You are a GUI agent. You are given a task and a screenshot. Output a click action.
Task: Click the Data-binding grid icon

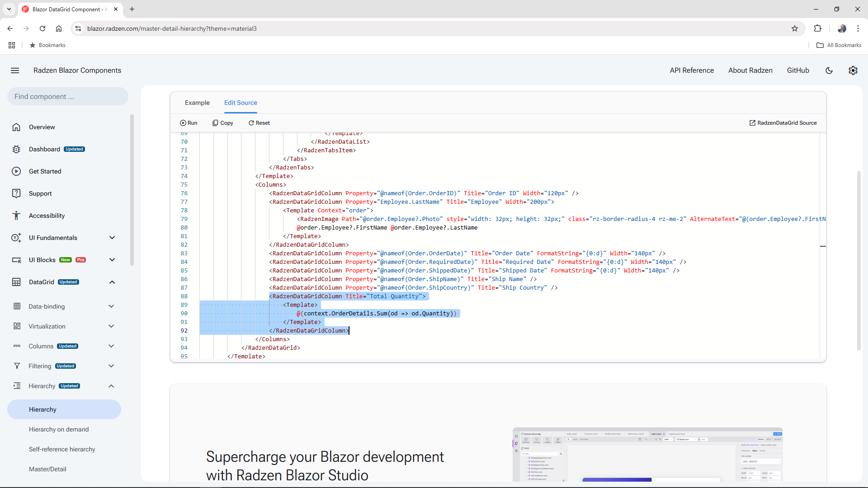tap(17, 306)
